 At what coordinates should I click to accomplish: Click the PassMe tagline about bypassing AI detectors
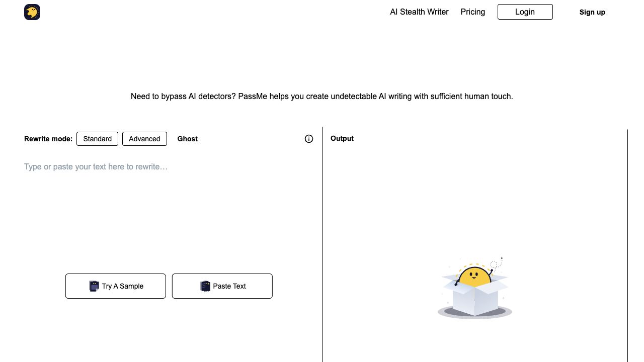[x=321, y=96]
